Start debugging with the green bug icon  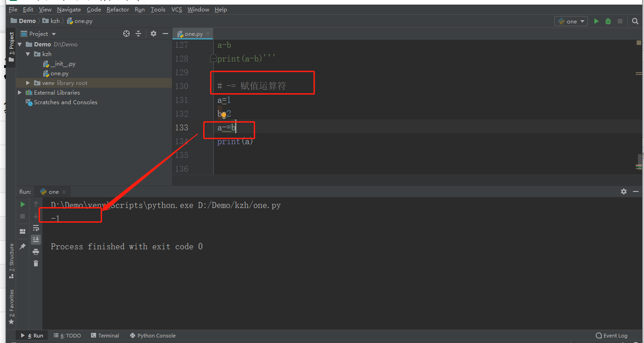[608, 21]
